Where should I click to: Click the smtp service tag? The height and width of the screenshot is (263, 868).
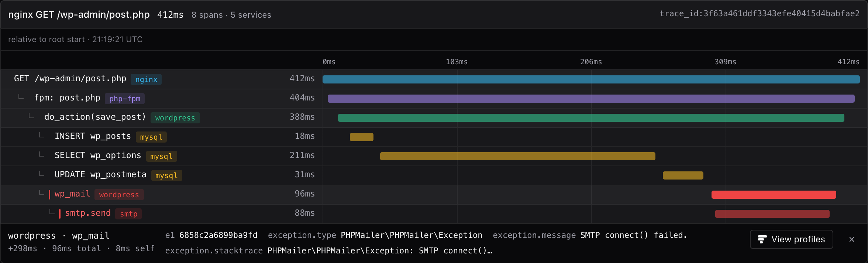click(x=128, y=214)
